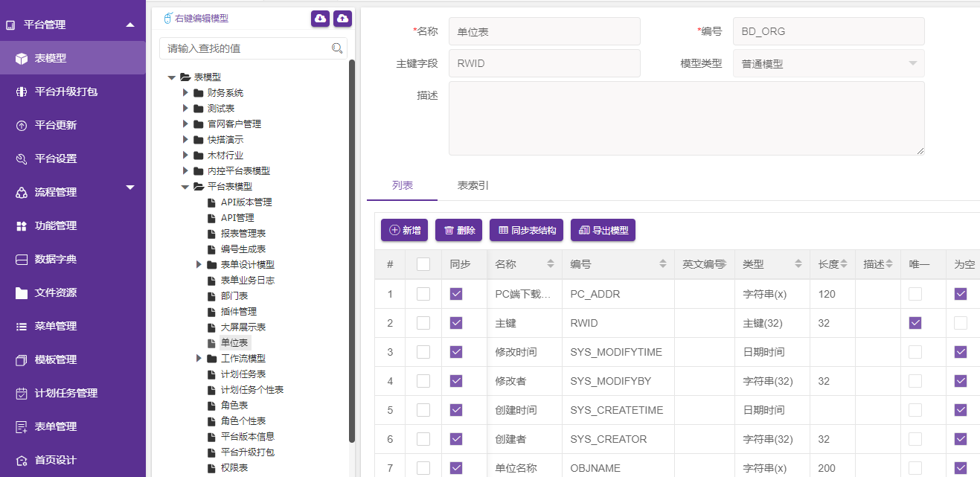This screenshot has height=477, width=980.
Task: Switch to the 表索引 tab
Action: 473,185
